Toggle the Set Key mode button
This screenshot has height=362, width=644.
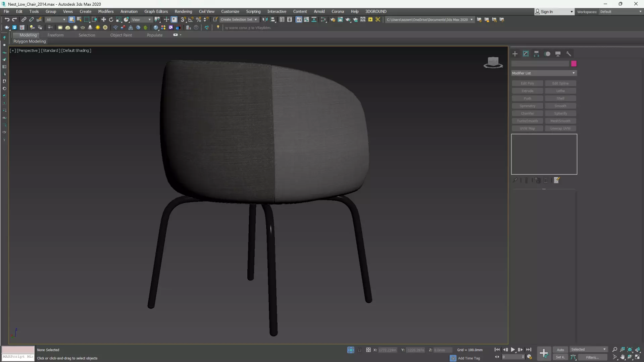coord(560,357)
